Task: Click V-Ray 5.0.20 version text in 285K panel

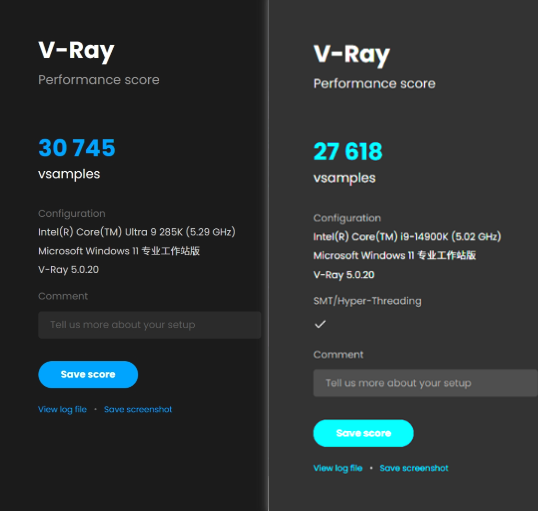Action: [x=68, y=270]
